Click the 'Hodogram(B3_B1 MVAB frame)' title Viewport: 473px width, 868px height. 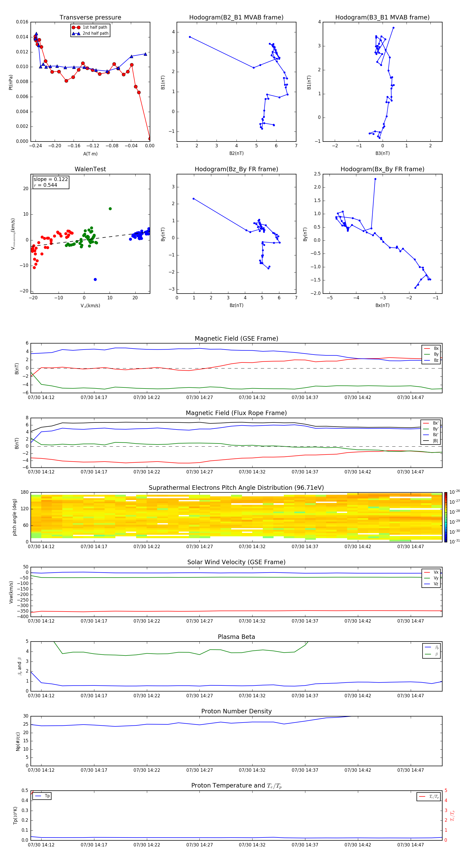[382, 17]
